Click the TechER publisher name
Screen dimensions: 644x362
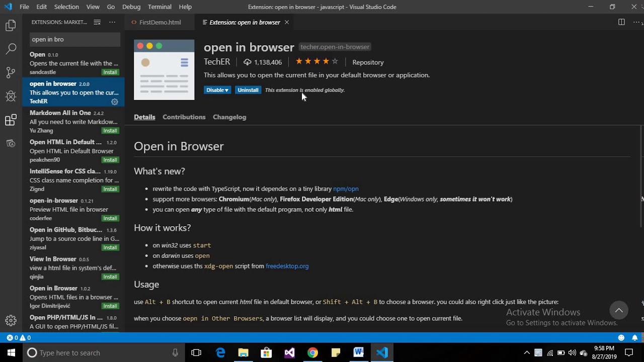(x=217, y=62)
